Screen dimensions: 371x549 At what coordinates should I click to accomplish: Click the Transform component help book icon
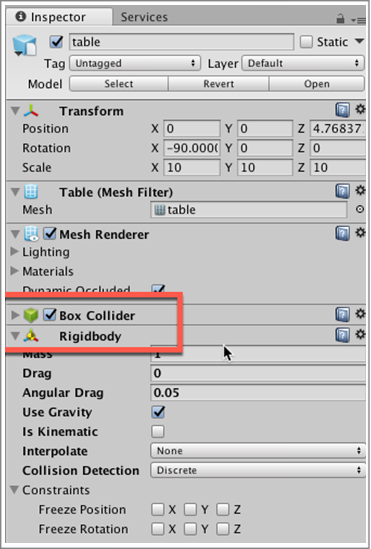pos(343,110)
